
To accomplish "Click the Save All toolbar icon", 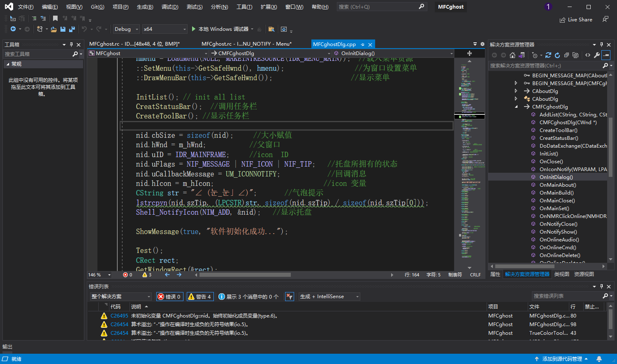I will (72, 29).
